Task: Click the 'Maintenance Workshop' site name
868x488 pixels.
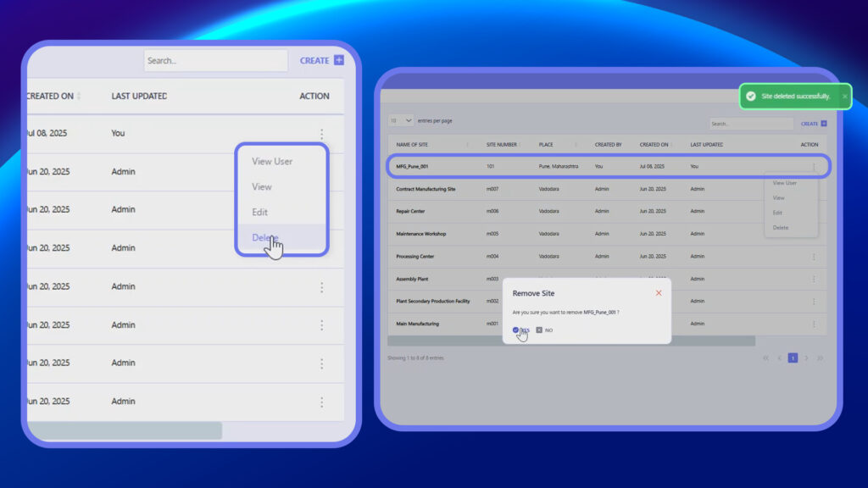Action: (420, 234)
